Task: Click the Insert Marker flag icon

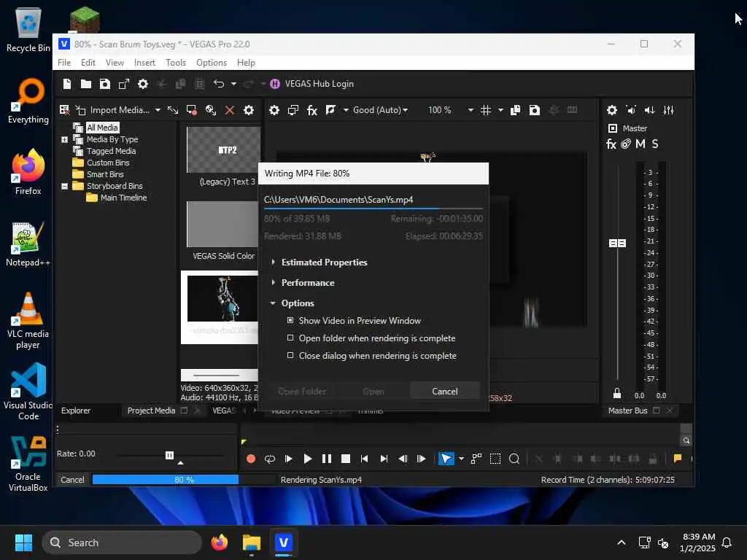Action: (678, 459)
